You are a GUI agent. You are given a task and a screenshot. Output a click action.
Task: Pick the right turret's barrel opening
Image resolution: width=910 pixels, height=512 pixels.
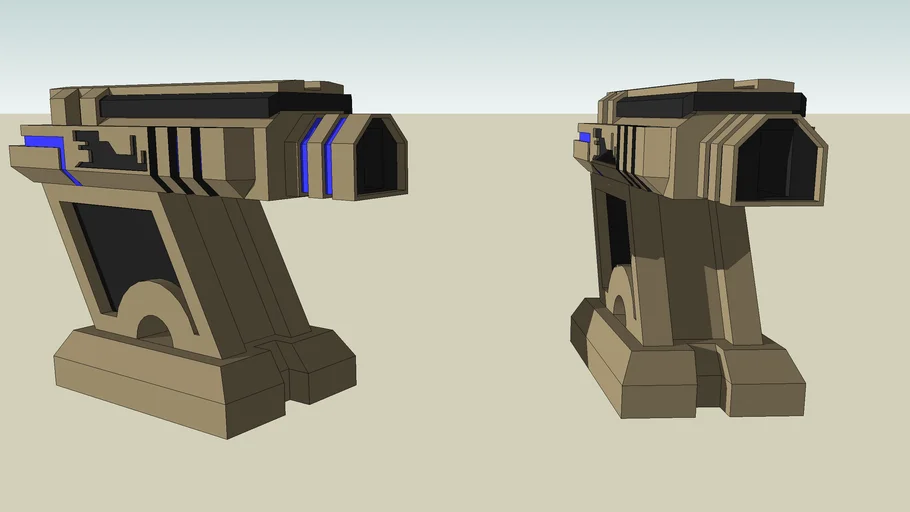(779, 160)
